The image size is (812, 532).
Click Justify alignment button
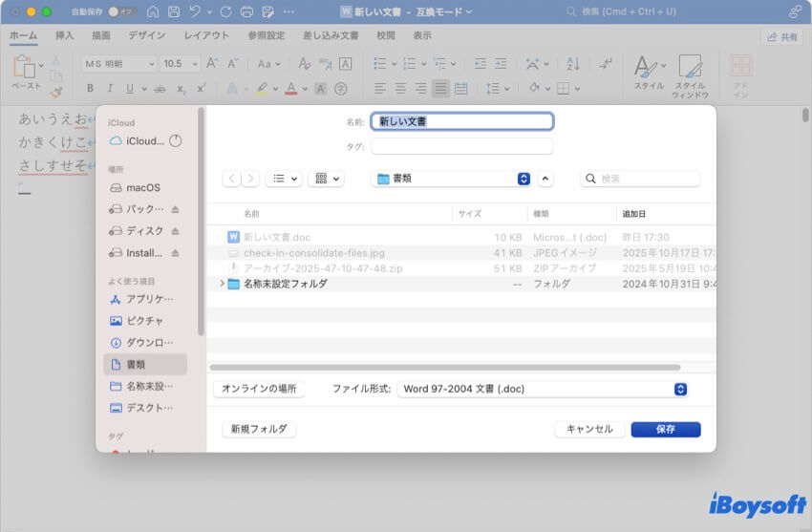pyautogui.click(x=440, y=89)
